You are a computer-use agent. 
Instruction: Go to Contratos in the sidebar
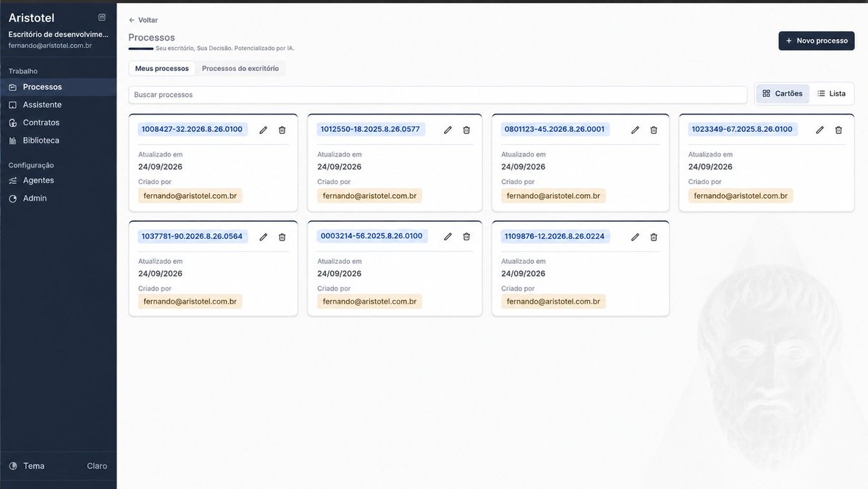tap(58, 122)
